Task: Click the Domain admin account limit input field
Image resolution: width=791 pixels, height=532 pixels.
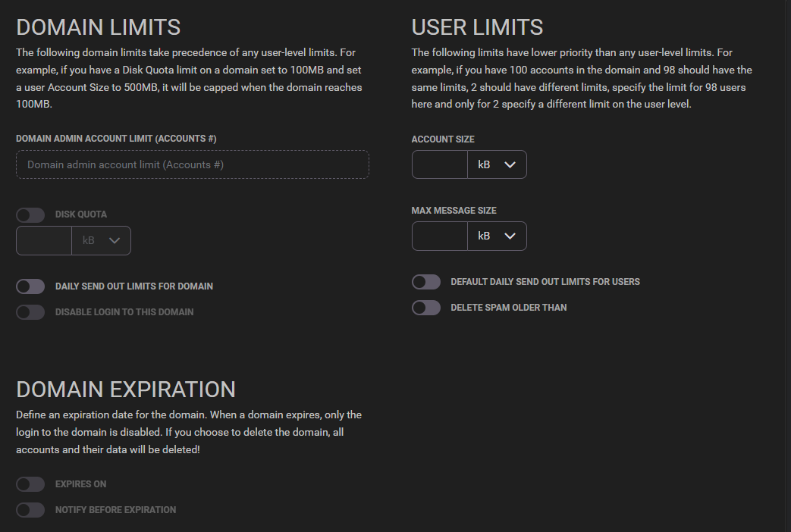Action: pos(192,164)
